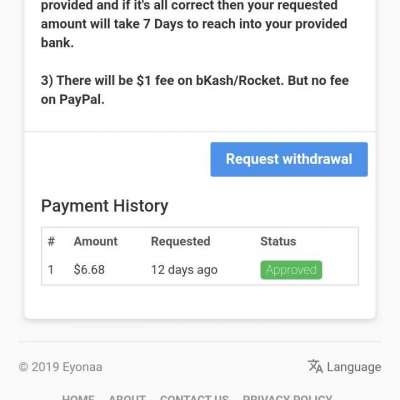Click the 7 Days bank transfer sentence
Viewport: 400px width, 400px height.
tap(194, 24)
